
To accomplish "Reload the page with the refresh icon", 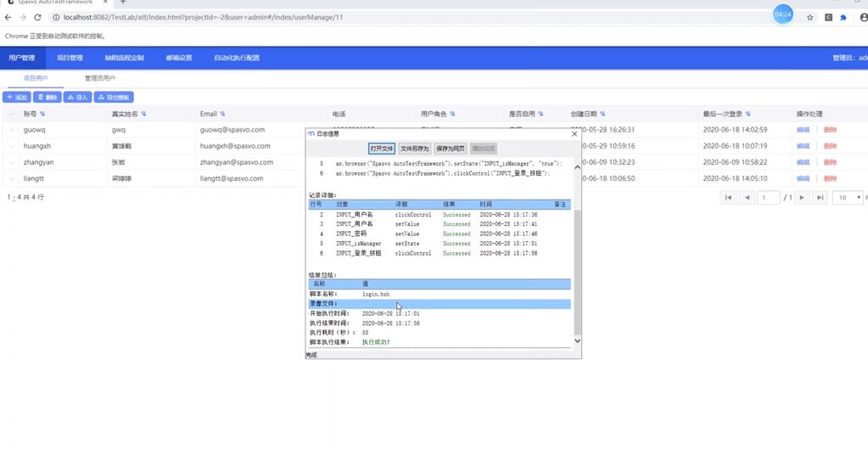I will click(37, 17).
